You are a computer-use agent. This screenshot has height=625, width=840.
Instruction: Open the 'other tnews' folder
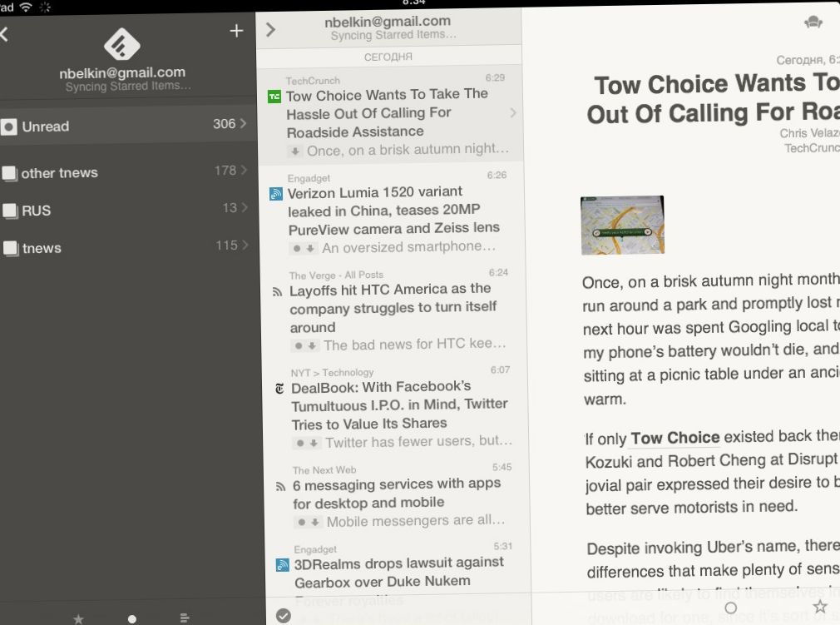tap(127, 172)
